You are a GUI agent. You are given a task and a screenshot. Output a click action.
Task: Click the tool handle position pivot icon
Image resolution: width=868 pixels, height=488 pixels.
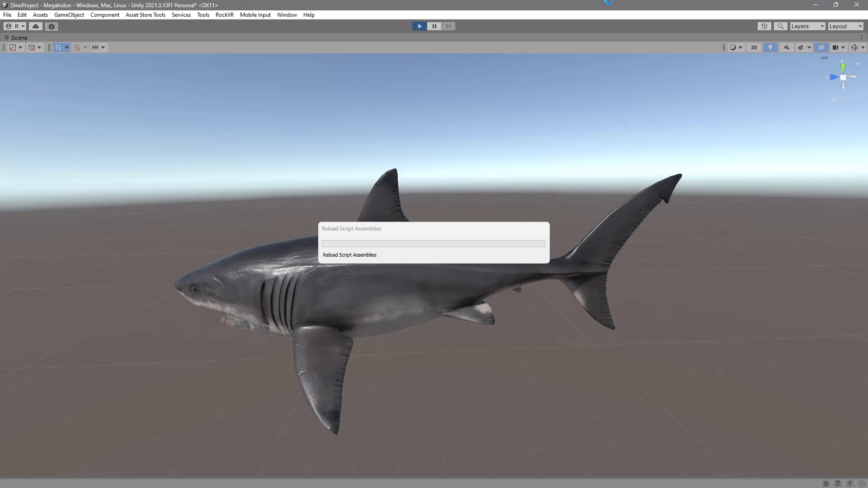click(13, 47)
